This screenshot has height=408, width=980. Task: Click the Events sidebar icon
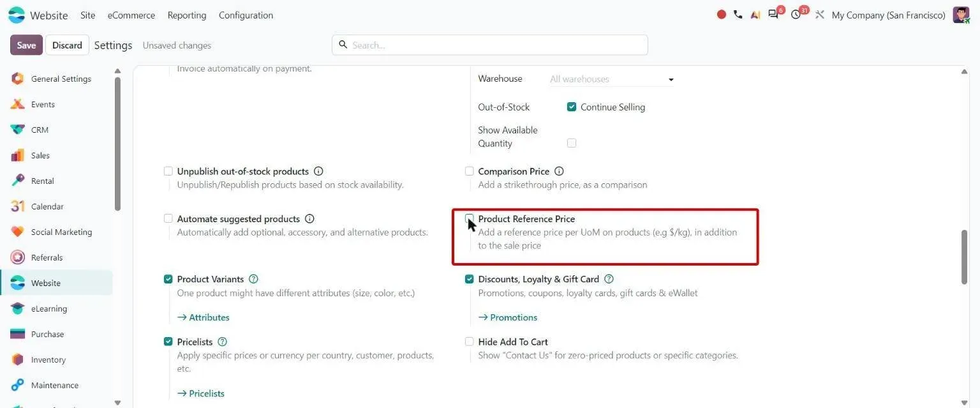tap(18, 104)
